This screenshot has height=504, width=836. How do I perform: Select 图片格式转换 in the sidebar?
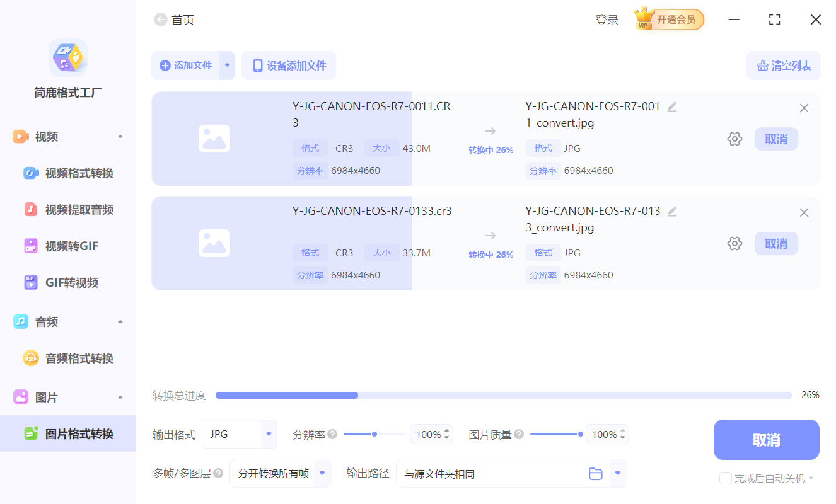click(68, 433)
